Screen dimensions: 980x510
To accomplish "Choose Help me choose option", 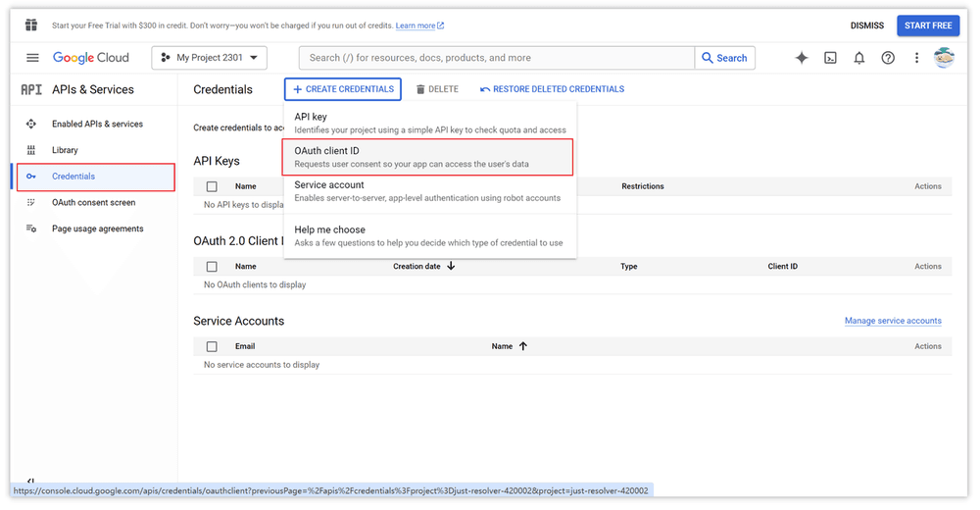I will (430, 236).
